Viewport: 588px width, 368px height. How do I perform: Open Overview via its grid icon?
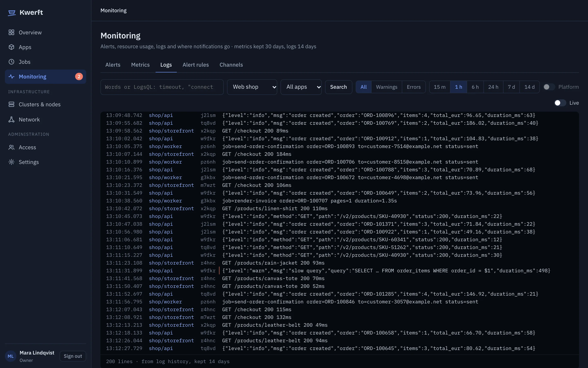click(11, 32)
